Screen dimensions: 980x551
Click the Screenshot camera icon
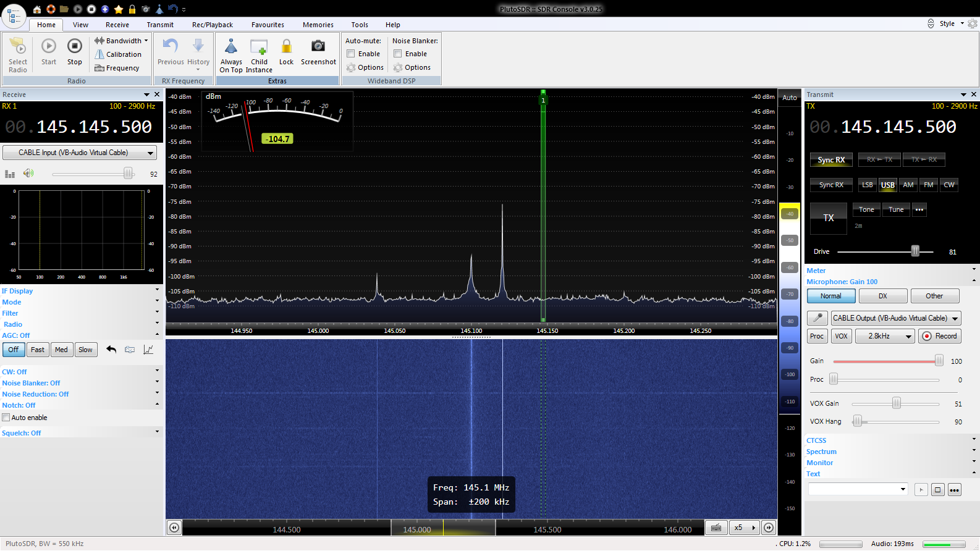coord(318,46)
